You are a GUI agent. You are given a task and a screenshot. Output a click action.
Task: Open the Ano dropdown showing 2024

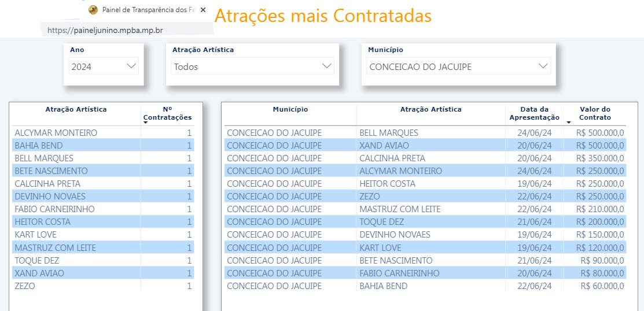[104, 66]
